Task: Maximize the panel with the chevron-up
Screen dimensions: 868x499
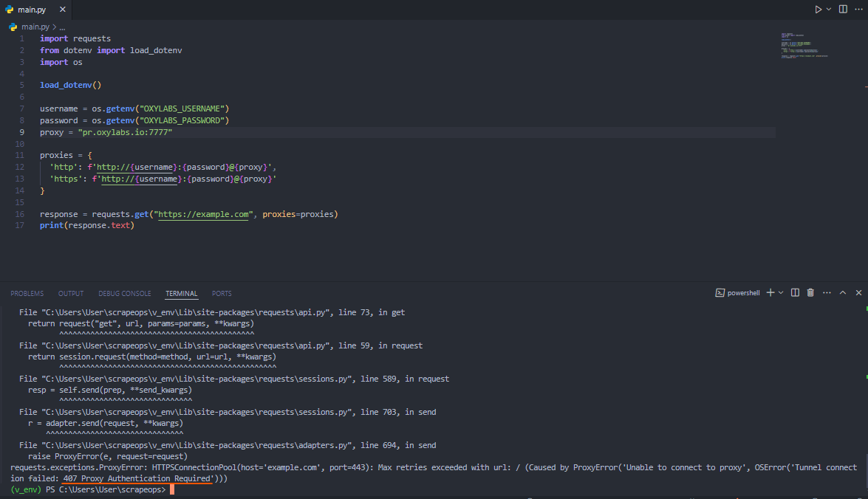Action: pos(843,293)
